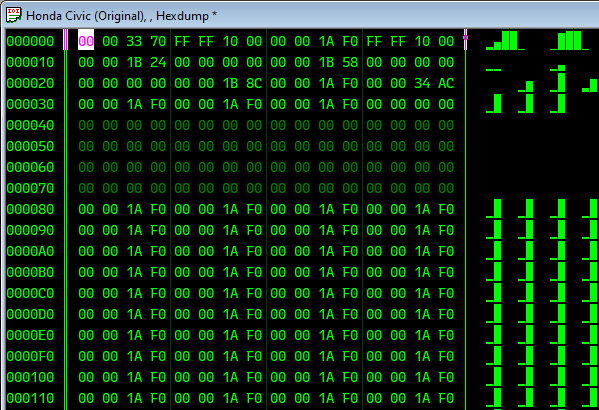Image resolution: width=599 pixels, height=410 pixels.
Task: Click address label 0000B0
Action: (x=30, y=272)
